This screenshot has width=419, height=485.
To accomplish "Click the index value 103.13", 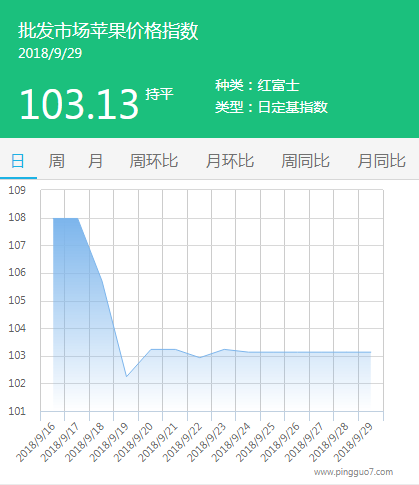I will click(79, 104).
